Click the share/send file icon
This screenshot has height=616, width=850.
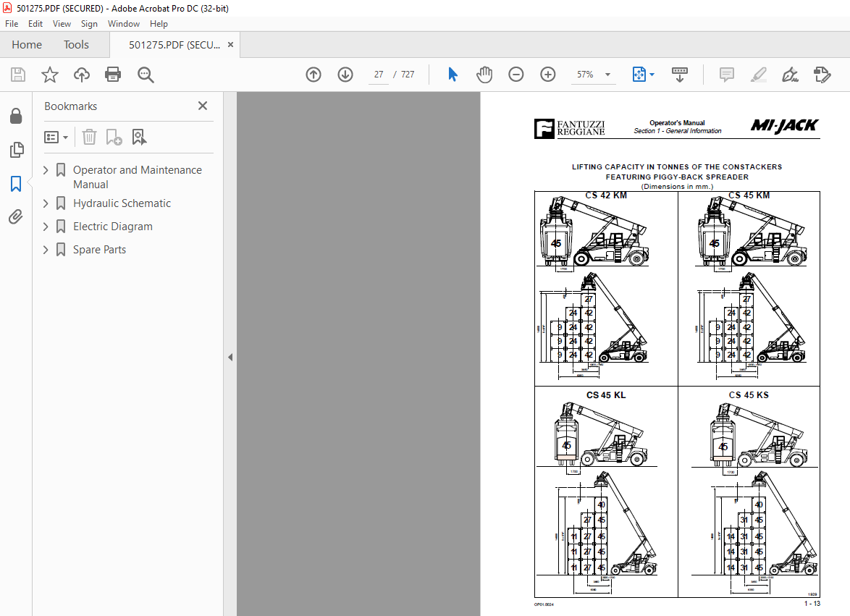pyautogui.click(x=822, y=75)
